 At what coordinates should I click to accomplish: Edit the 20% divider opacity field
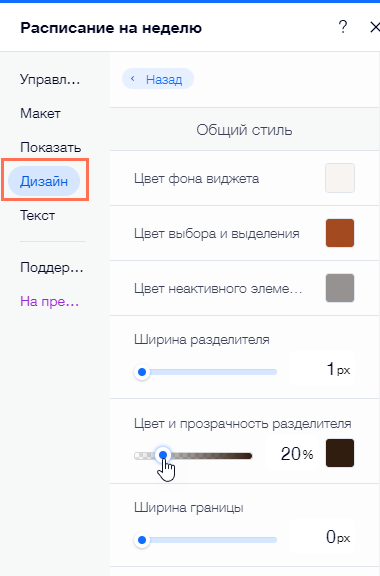pyautogui.click(x=293, y=454)
